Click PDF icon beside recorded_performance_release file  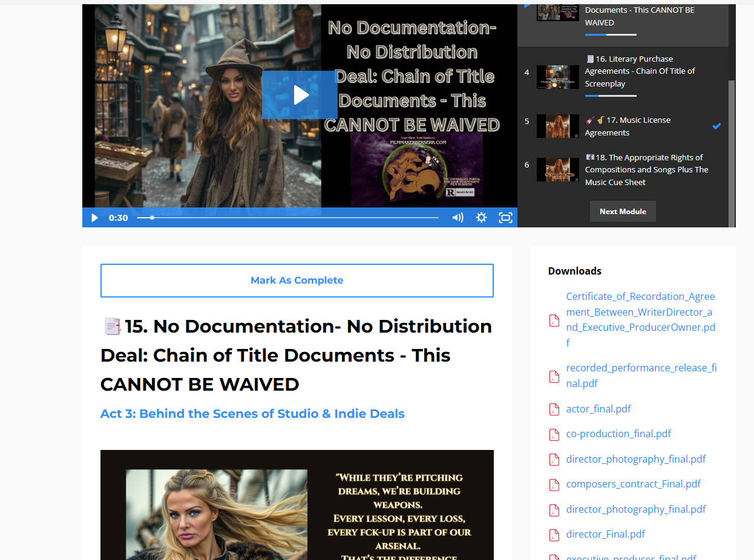554,377
